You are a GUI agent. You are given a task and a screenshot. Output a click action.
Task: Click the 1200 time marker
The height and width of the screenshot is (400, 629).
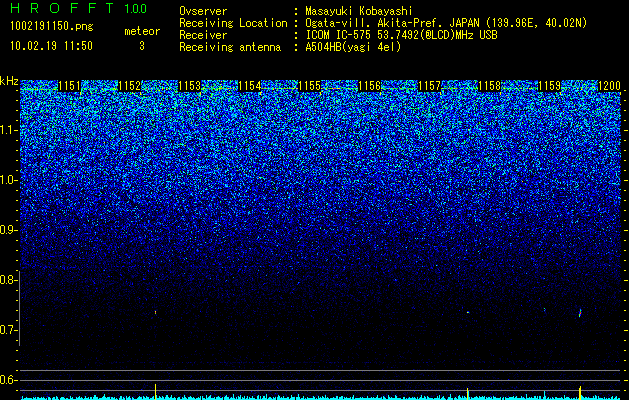[x=609, y=86]
